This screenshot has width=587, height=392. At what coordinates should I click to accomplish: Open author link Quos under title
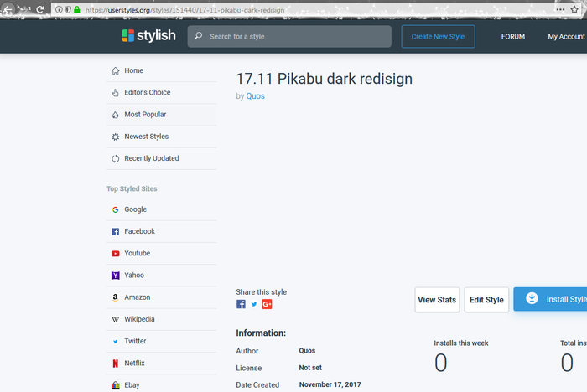click(255, 96)
